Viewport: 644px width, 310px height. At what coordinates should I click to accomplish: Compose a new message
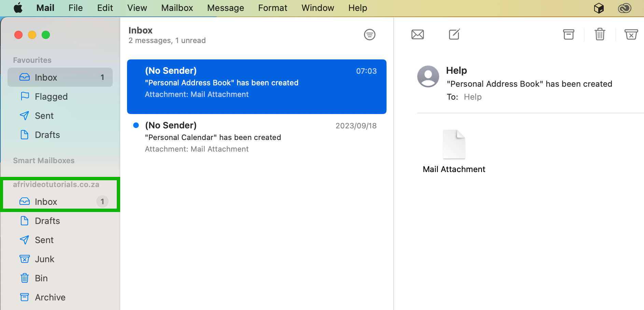(454, 34)
